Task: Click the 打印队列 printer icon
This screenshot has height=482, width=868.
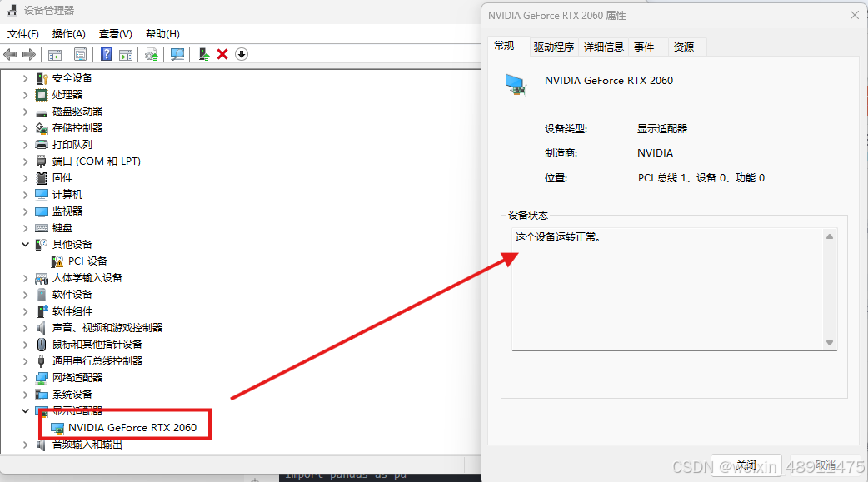Action: tap(42, 145)
